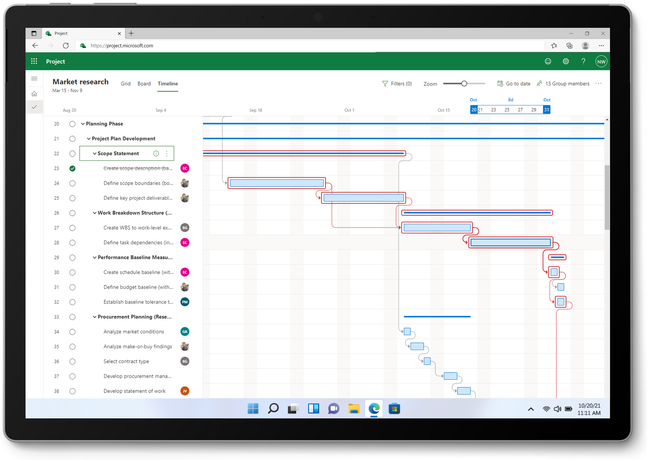The width and height of the screenshot is (650, 460).
Task: Click the feedback smiley icon in header
Action: tap(548, 61)
